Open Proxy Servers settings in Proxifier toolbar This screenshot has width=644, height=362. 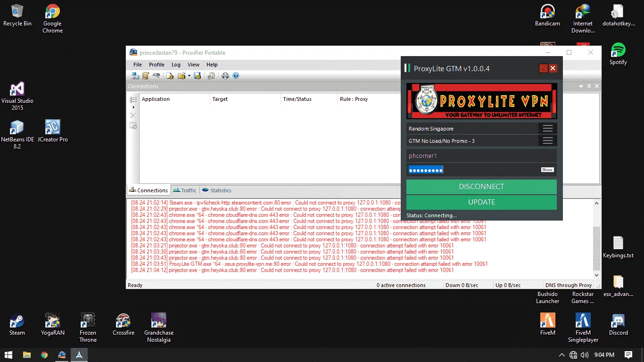coord(135,75)
